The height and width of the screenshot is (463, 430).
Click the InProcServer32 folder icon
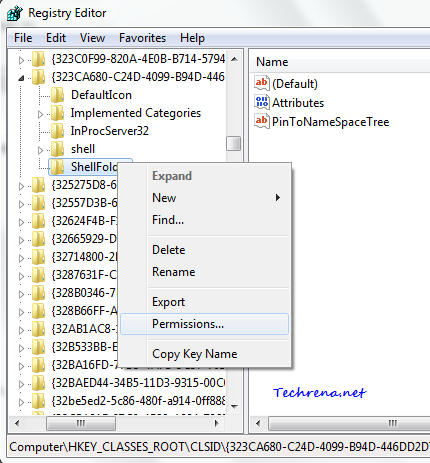click(x=58, y=131)
